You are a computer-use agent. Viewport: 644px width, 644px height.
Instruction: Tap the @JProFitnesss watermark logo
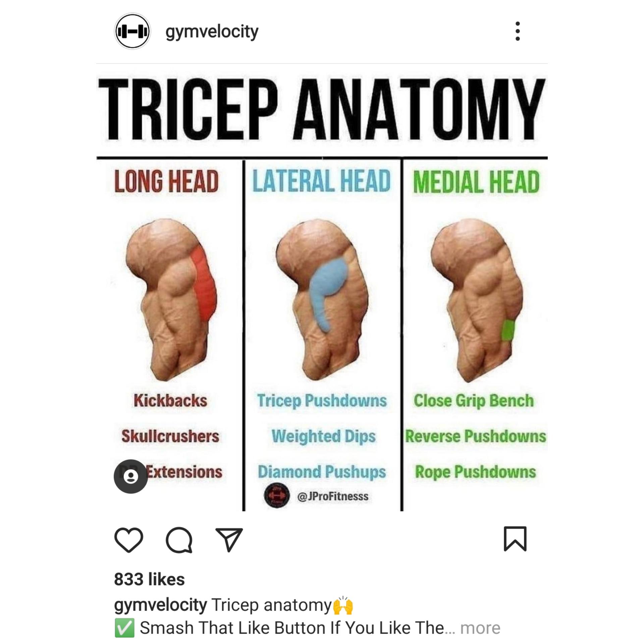[277, 496]
